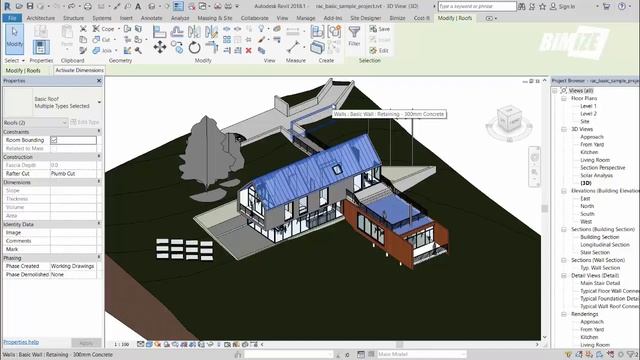The image size is (640, 360).
Task: Open the Basic Roof type selector dropdown
Action: coord(99,102)
